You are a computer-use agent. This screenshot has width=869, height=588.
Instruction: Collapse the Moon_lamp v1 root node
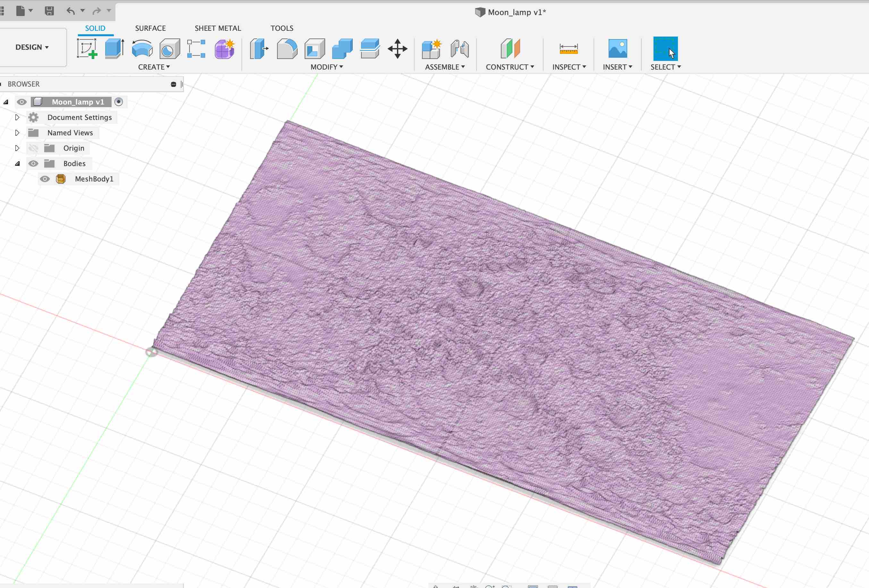[5, 102]
